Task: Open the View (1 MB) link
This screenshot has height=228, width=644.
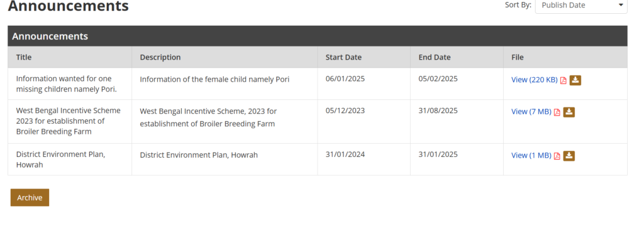Action: (x=531, y=155)
